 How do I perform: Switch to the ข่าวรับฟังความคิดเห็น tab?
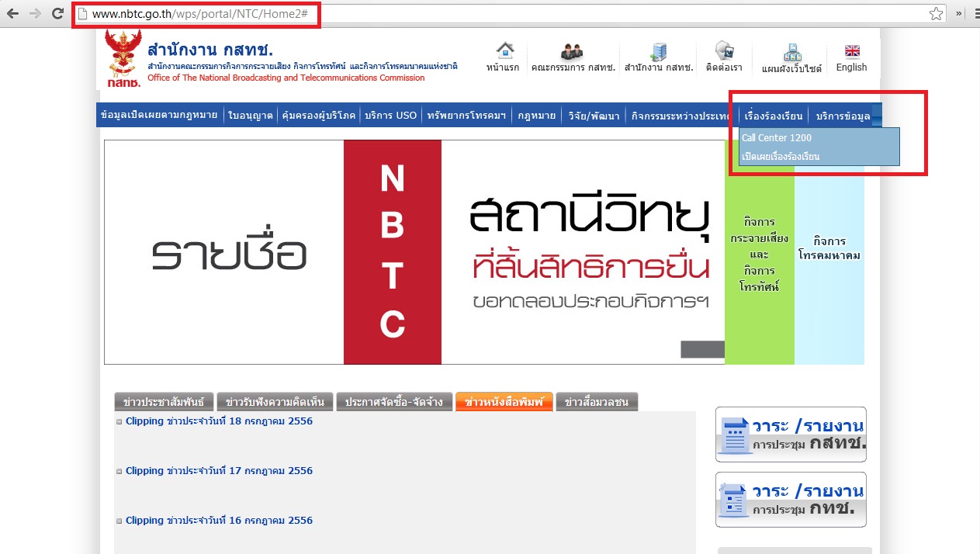pos(275,402)
